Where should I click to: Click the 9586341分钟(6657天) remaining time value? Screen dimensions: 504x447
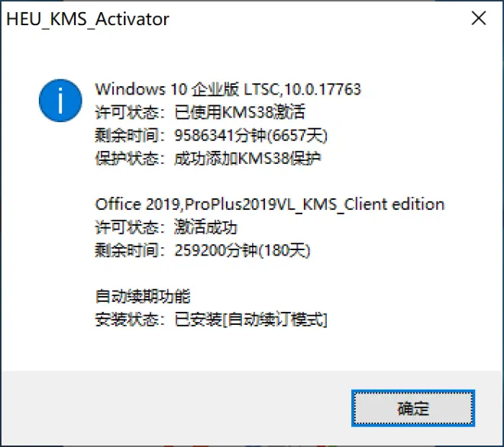pos(250,135)
